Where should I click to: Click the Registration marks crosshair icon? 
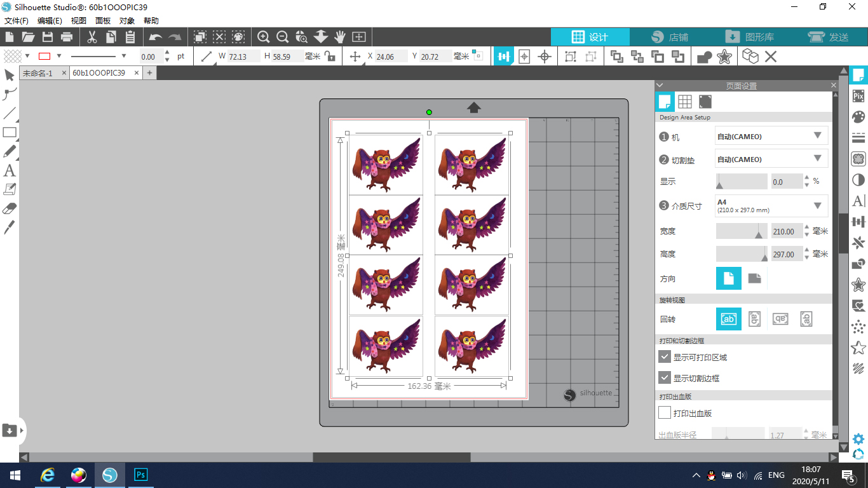coord(545,57)
